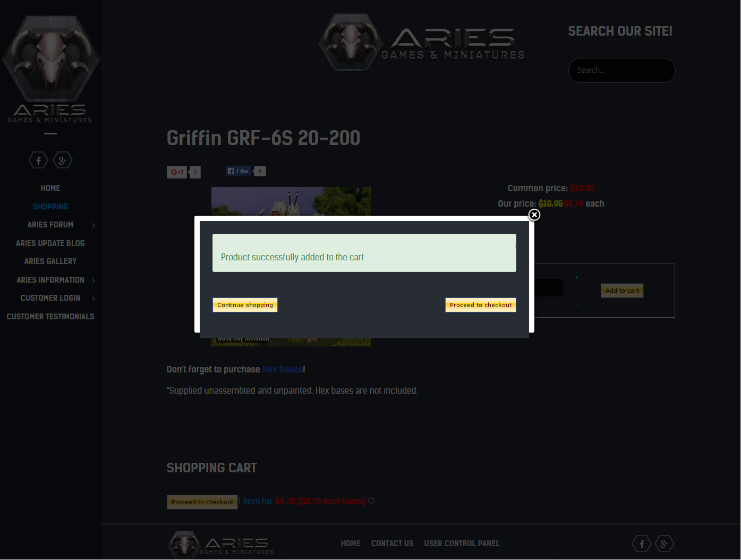Open Aries Gallery in the sidebar
This screenshot has width=741, height=560.
(x=50, y=261)
